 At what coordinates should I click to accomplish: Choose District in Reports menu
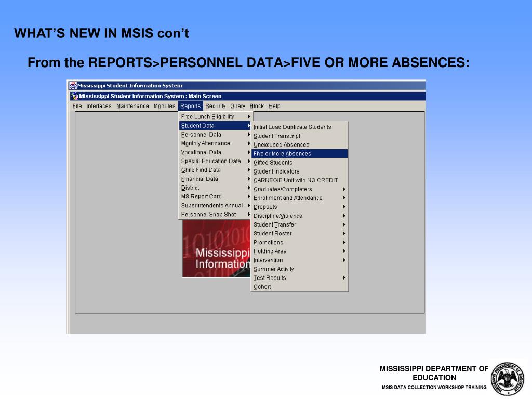tap(215, 188)
